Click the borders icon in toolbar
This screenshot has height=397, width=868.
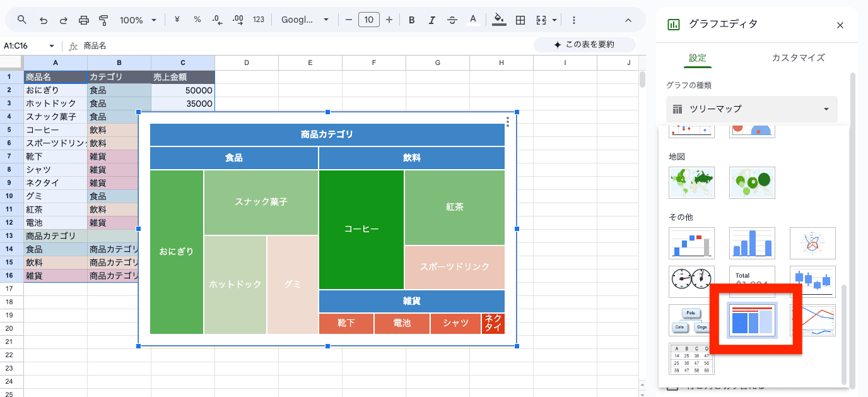[x=520, y=20]
